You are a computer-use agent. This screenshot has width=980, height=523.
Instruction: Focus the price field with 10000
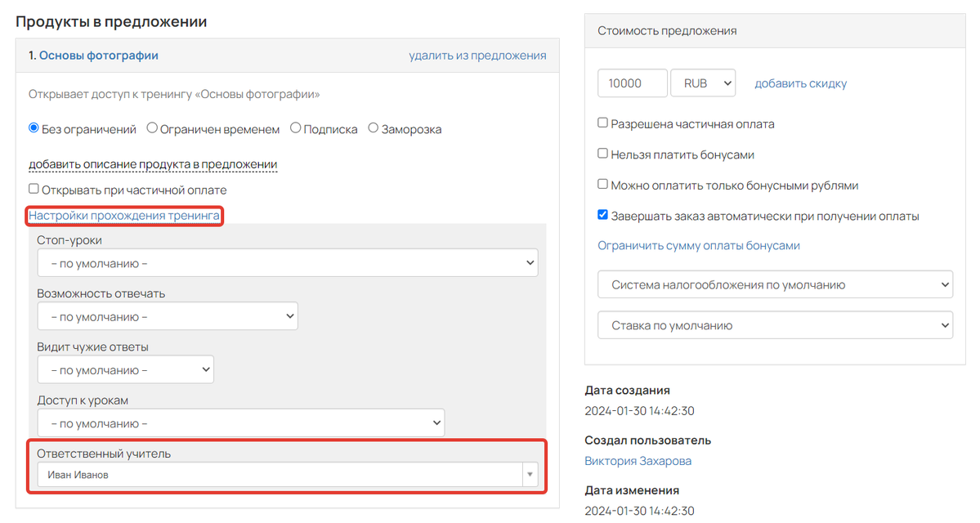(633, 83)
